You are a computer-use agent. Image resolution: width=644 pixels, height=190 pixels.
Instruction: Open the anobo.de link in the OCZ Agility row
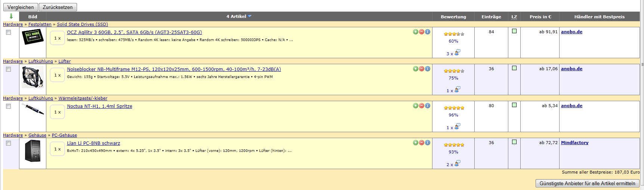(571, 32)
